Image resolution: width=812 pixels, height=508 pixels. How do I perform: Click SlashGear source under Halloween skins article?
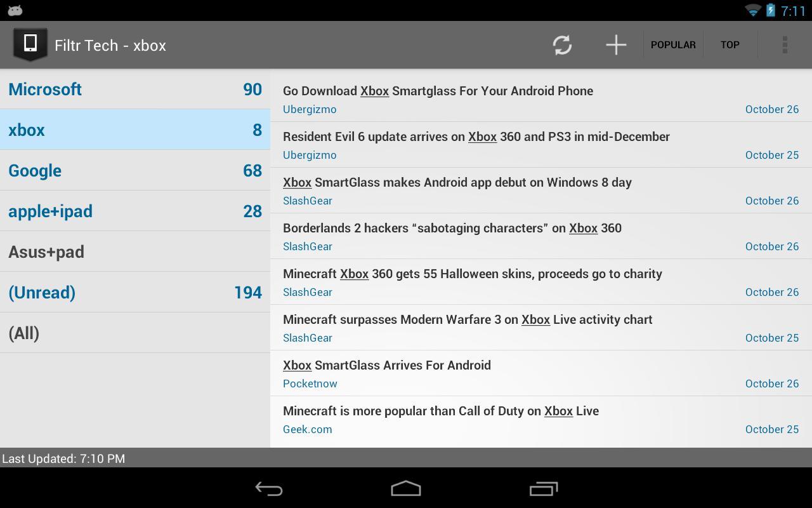point(308,292)
